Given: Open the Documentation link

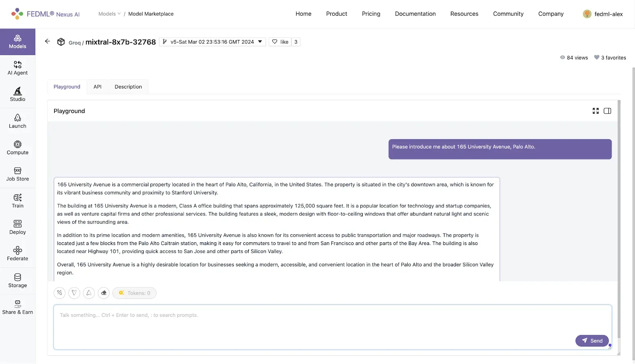Looking at the screenshot, I should click(415, 14).
